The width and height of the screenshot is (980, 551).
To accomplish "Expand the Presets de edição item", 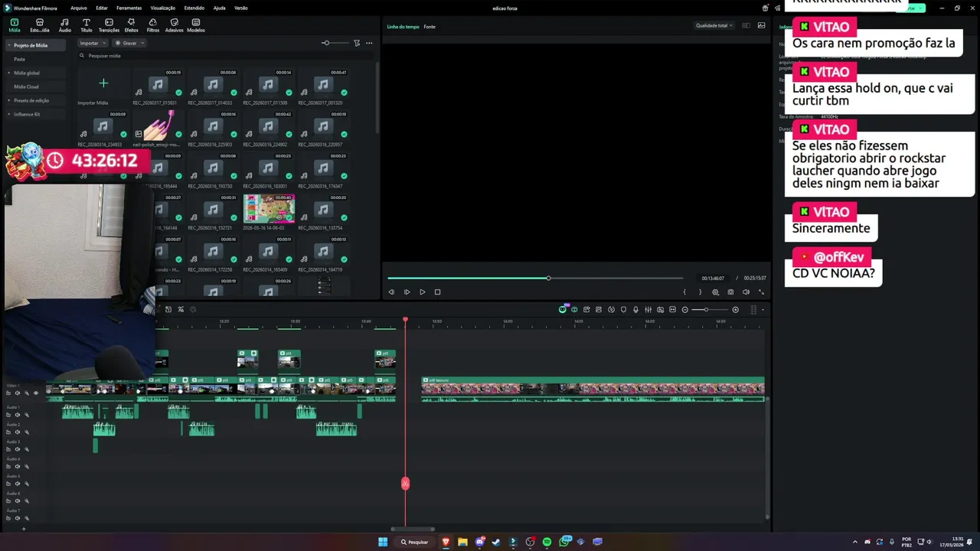I will pyautogui.click(x=9, y=100).
